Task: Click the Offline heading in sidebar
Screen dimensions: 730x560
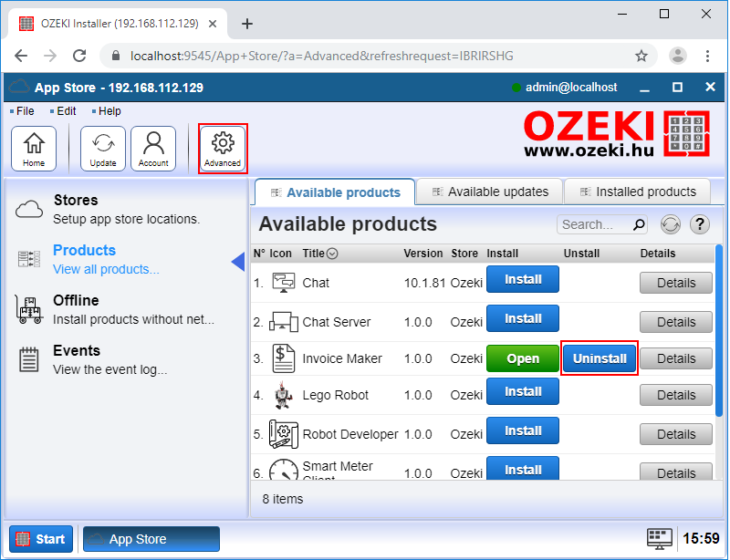Action: (76, 300)
